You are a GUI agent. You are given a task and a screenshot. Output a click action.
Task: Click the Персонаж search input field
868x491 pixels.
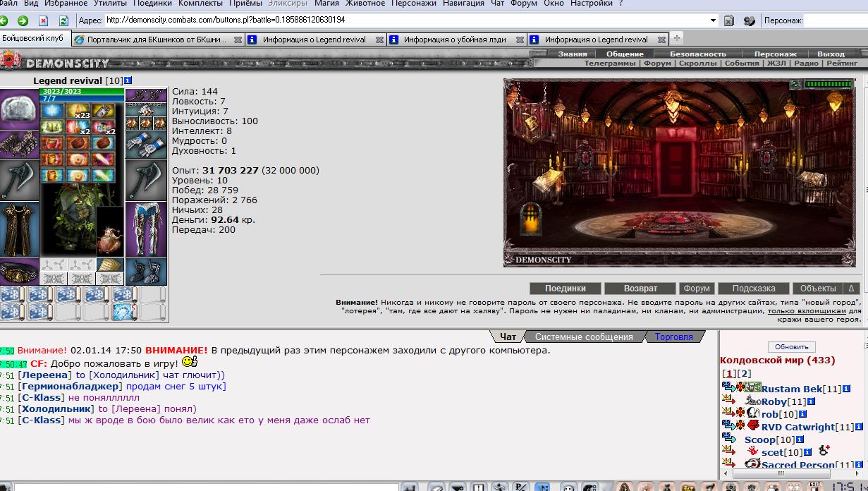[836, 20]
